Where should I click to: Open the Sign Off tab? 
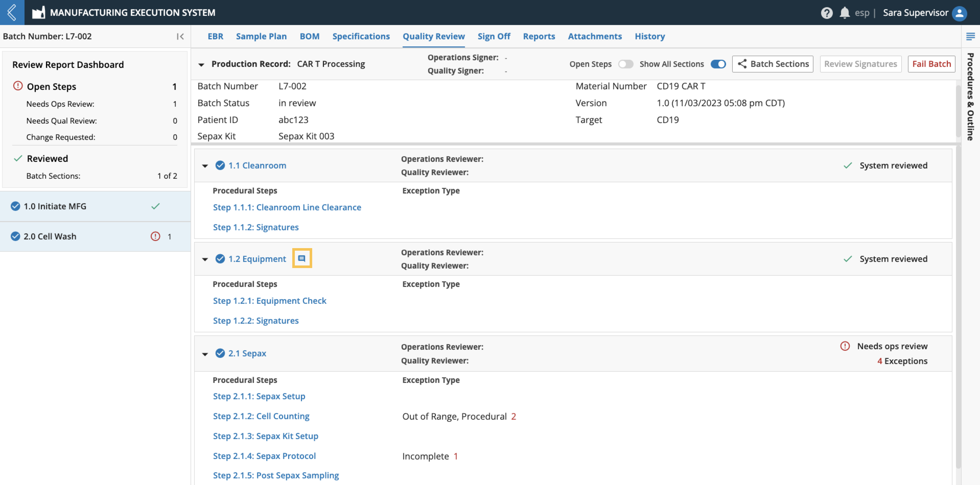[494, 37]
